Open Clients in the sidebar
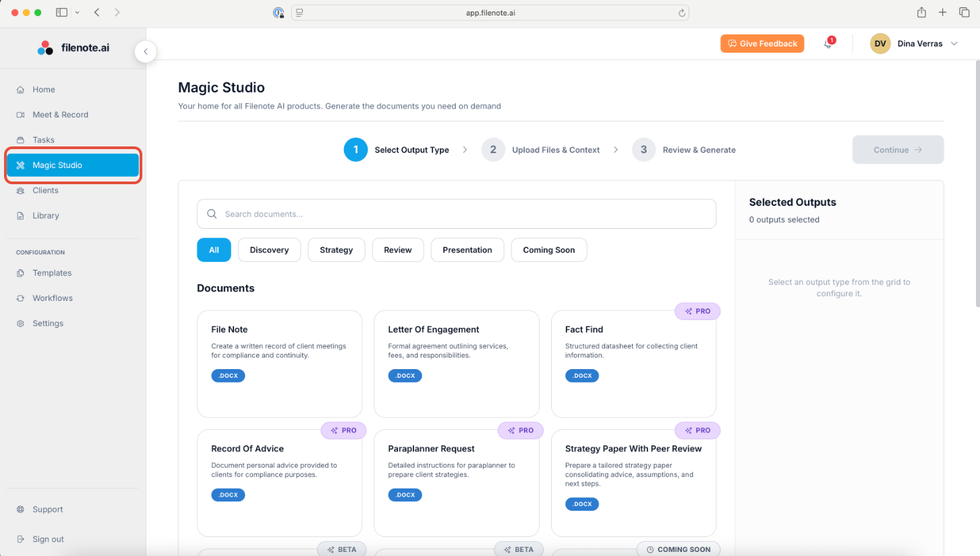The height and width of the screenshot is (556, 980). click(x=73, y=191)
